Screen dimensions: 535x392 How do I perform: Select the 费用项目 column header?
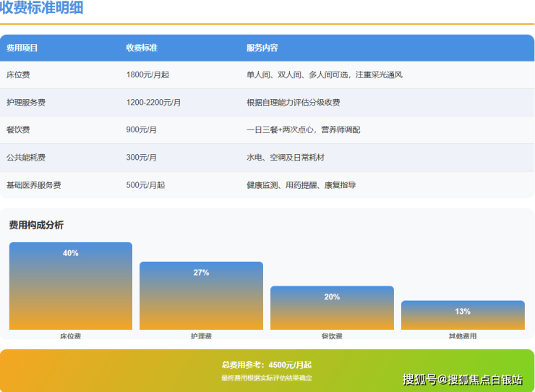click(x=22, y=48)
